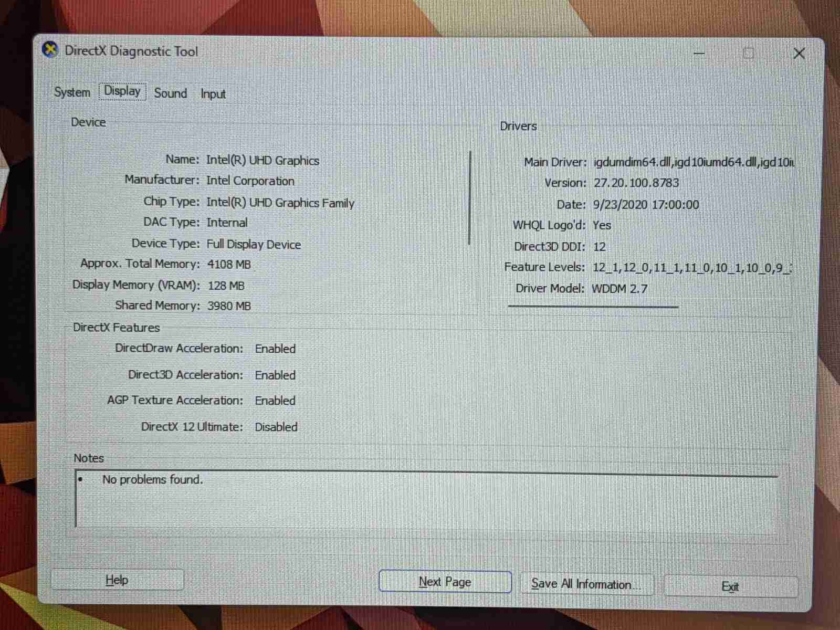Minimize the DirectX Diagnostic Tool window
Viewport: 840px width, 630px height.
pyautogui.click(x=699, y=53)
